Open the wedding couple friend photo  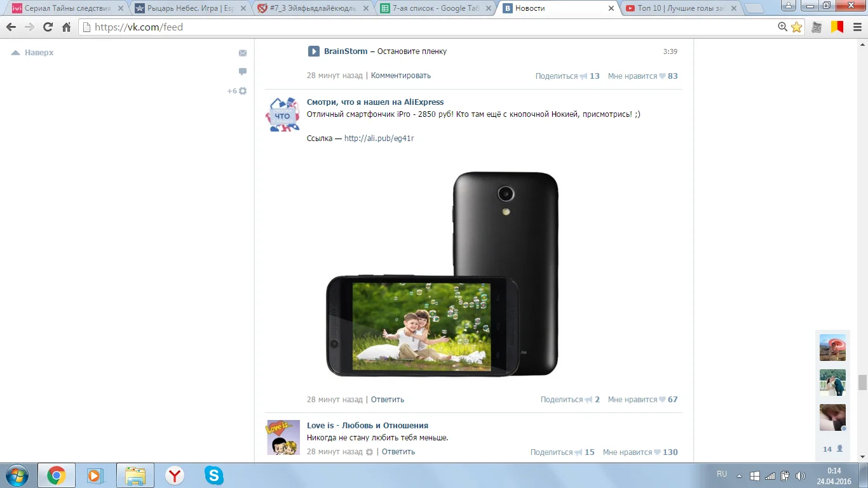coord(832,383)
